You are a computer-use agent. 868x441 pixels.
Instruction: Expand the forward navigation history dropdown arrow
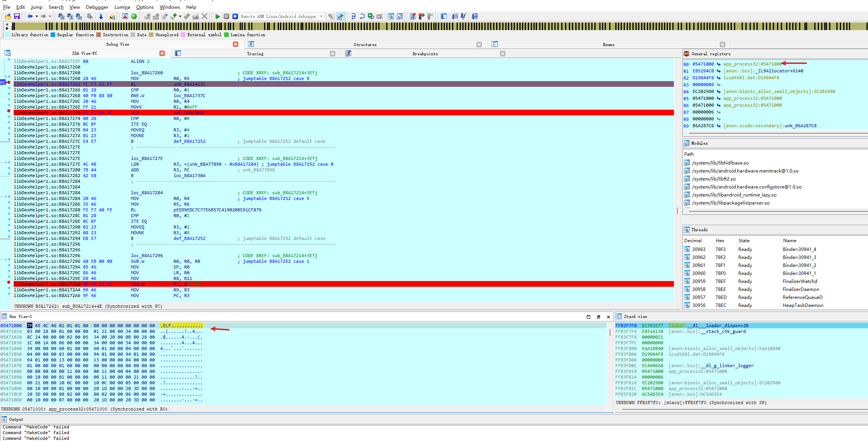[x=50, y=16]
